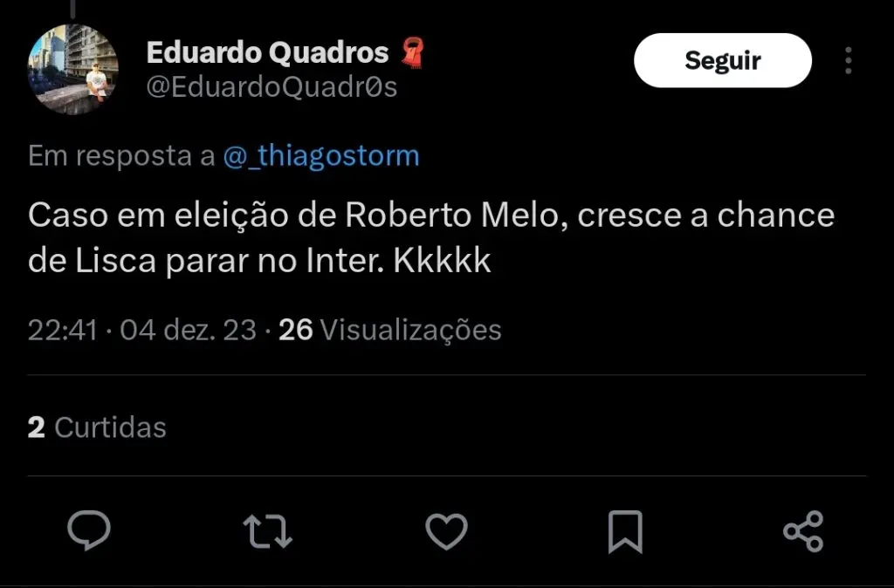The height and width of the screenshot is (588, 894).
Task: Open the share icon options
Action: pos(802,530)
